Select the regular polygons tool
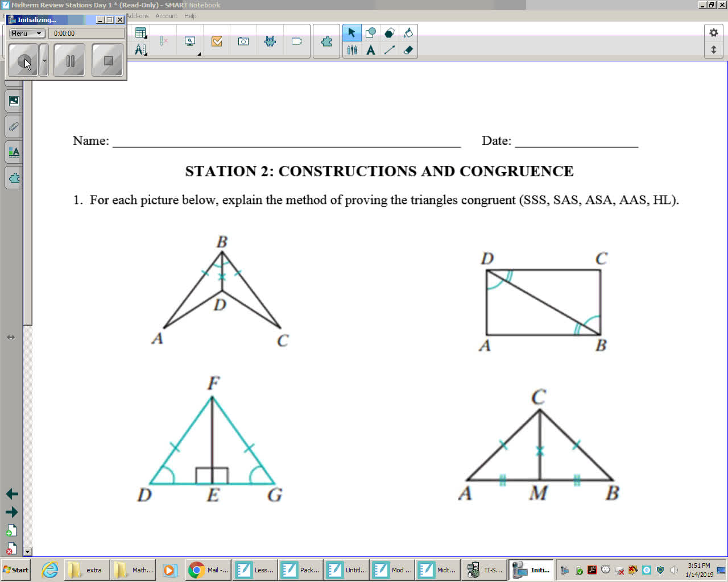 390,32
